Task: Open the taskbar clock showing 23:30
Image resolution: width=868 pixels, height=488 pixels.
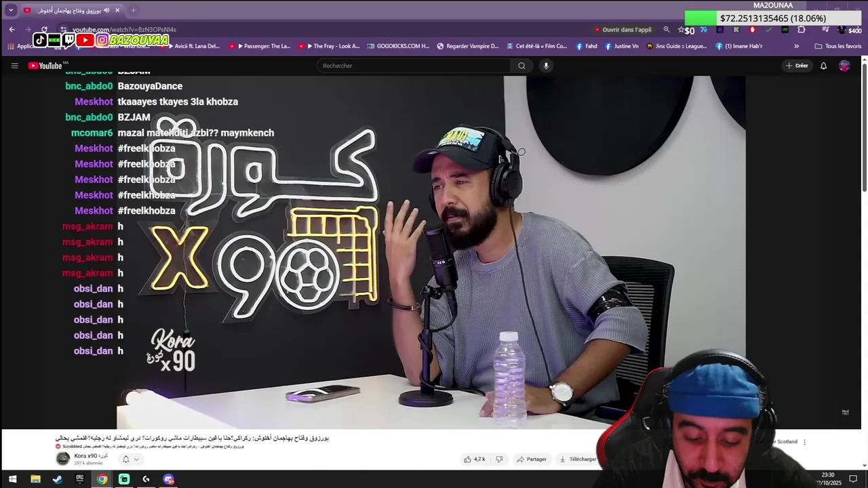Action: point(828,479)
